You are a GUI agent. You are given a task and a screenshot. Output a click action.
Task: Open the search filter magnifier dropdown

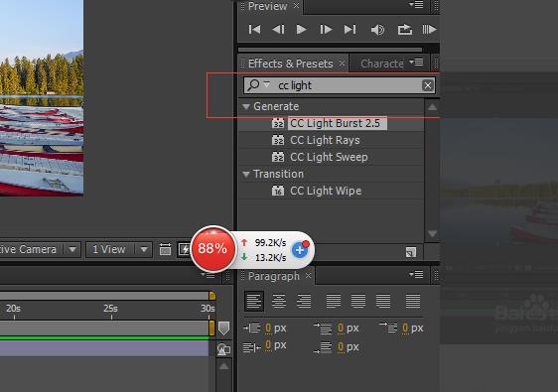click(258, 85)
